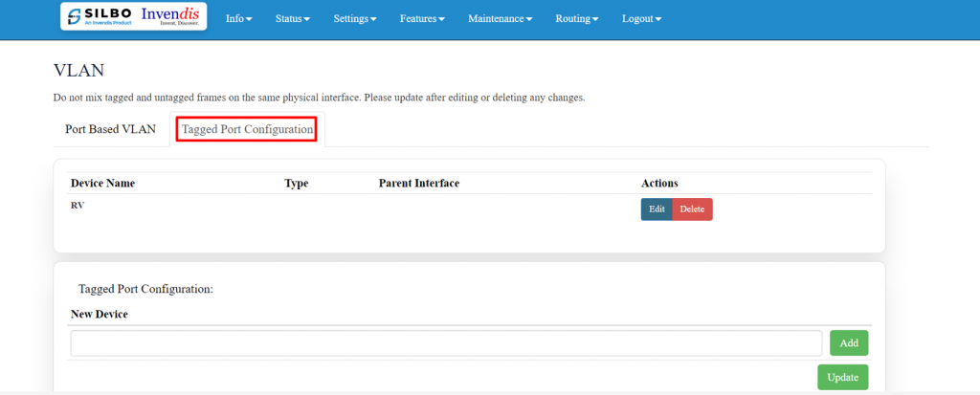This screenshot has width=980, height=395.
Task: Click the Type column header
Action: pos(297,183)
